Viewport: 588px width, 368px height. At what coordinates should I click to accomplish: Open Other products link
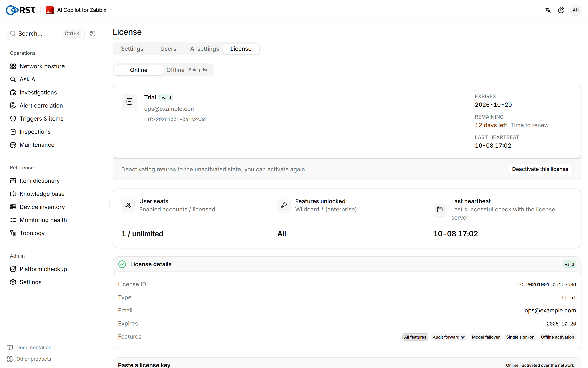[x=29, y=359]
